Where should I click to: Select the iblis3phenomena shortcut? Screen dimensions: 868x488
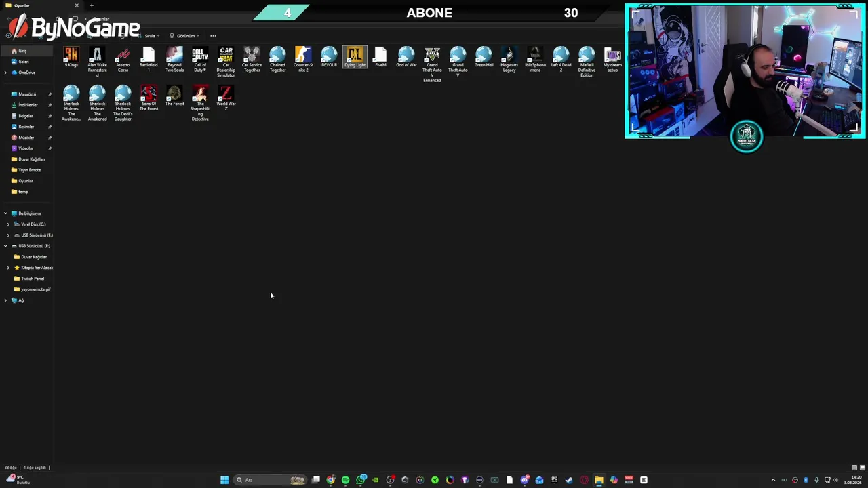(535, 60)
